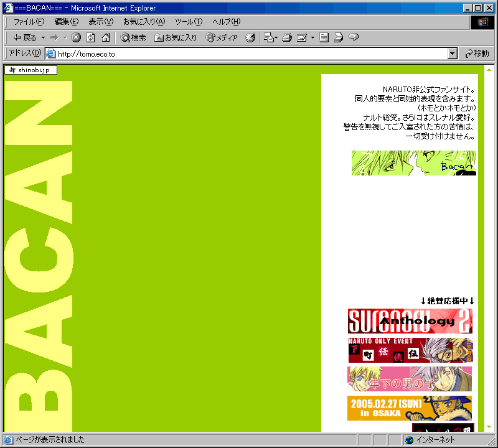Open the Edit button dropdown arrow

point(312,38)
